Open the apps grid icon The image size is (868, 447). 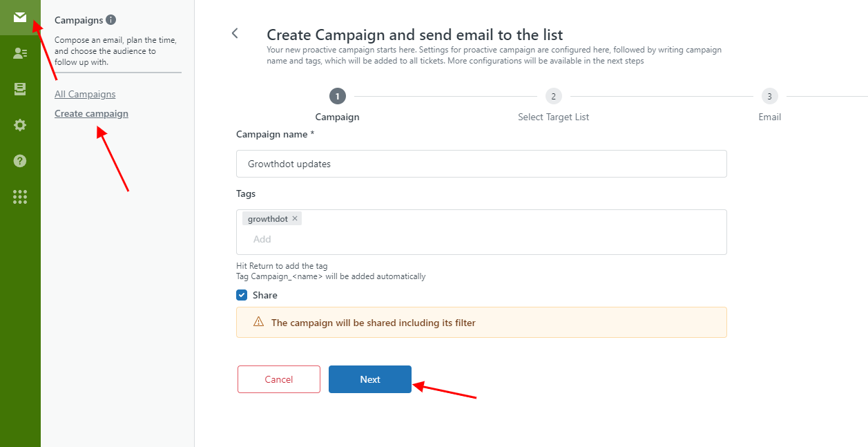click(x=20, y=197)
